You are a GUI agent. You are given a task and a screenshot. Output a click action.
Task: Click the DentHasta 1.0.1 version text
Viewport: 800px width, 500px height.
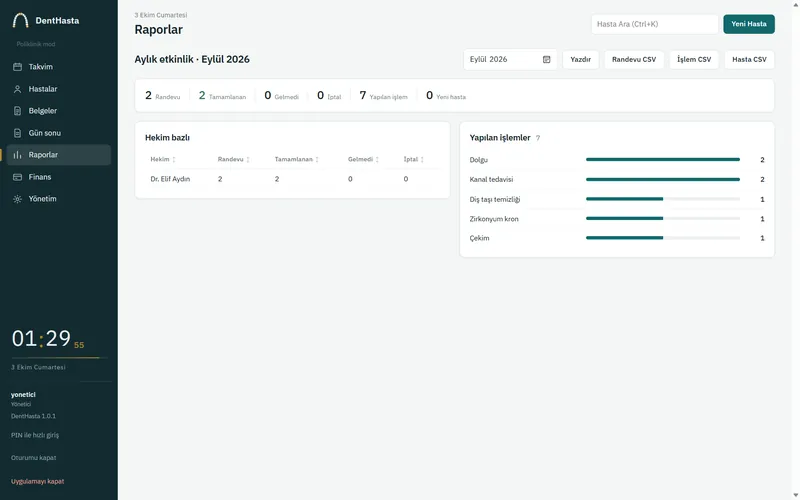click(33, 416)
